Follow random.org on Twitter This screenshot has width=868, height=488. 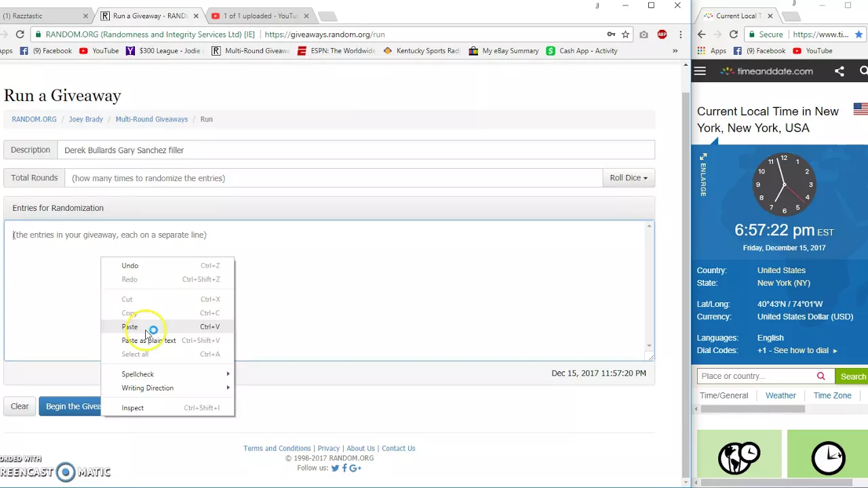click(x=335, y=468)
